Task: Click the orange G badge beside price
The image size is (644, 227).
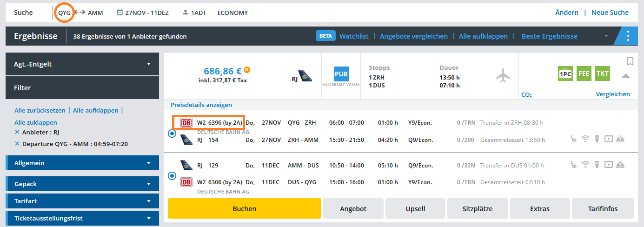Action: click(x=247, y=70)
